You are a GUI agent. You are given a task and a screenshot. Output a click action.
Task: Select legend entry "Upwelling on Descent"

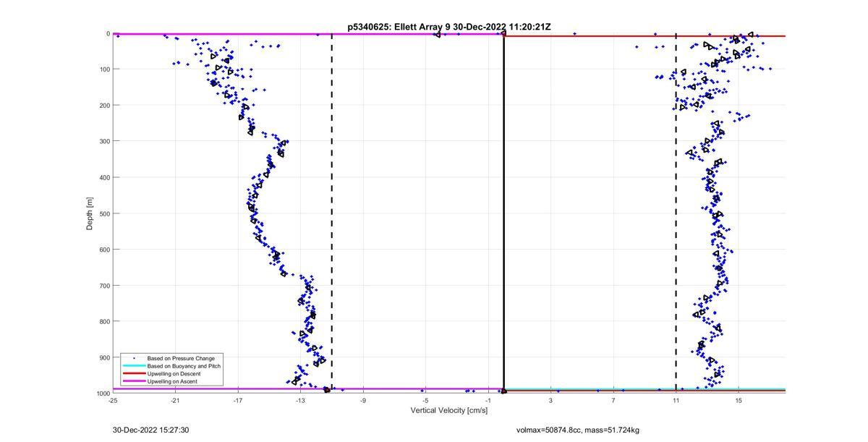tap(174, 374)
